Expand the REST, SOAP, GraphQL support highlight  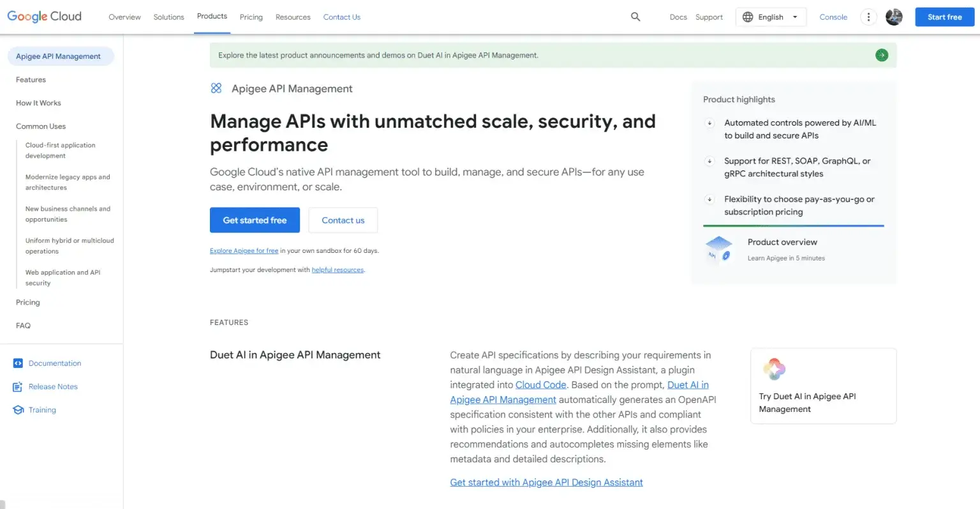tap(710, 161)
